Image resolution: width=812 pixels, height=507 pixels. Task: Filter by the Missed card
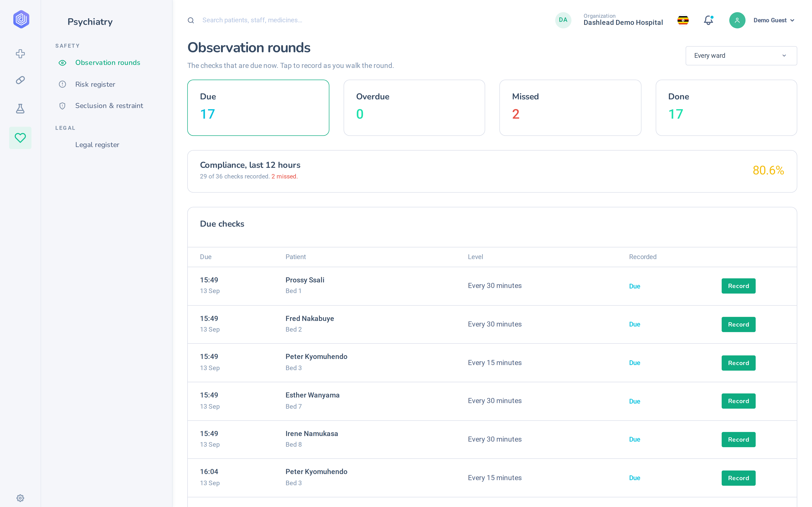570,108
